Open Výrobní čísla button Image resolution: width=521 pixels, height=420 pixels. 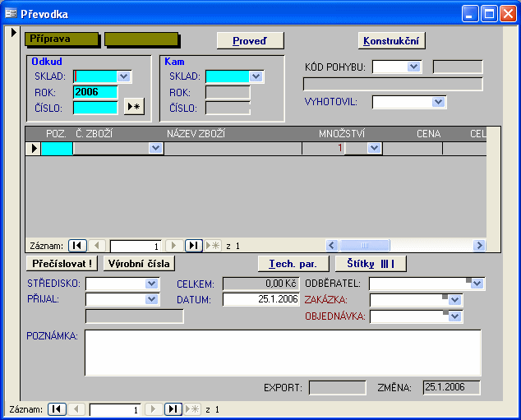(139, 264)
